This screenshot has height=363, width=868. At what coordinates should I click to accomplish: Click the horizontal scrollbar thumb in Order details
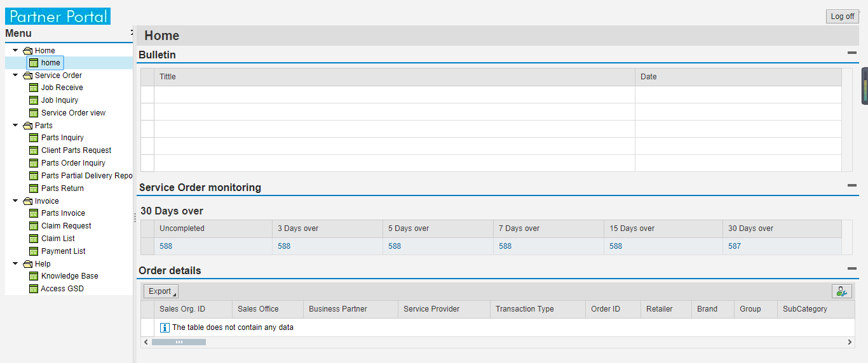point(179,342)
